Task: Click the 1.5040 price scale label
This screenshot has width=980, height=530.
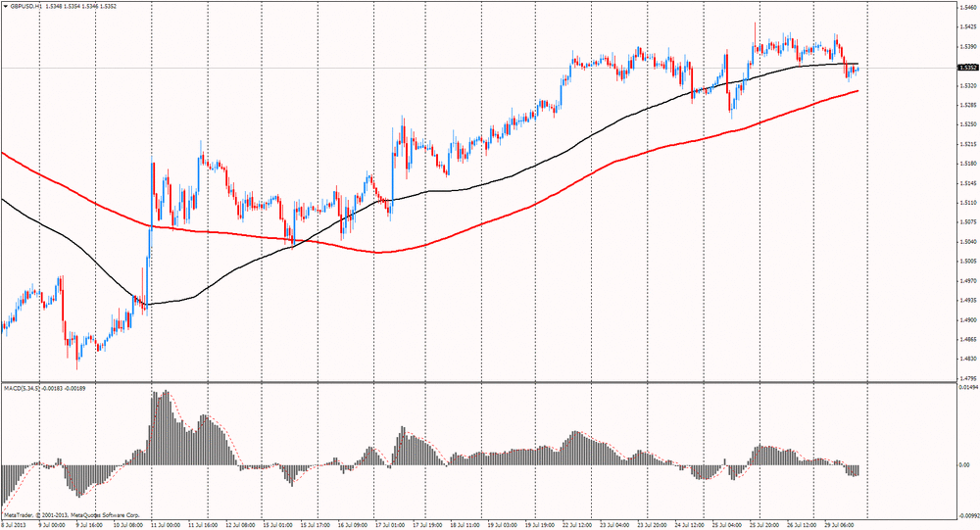Action: point(967,241)
